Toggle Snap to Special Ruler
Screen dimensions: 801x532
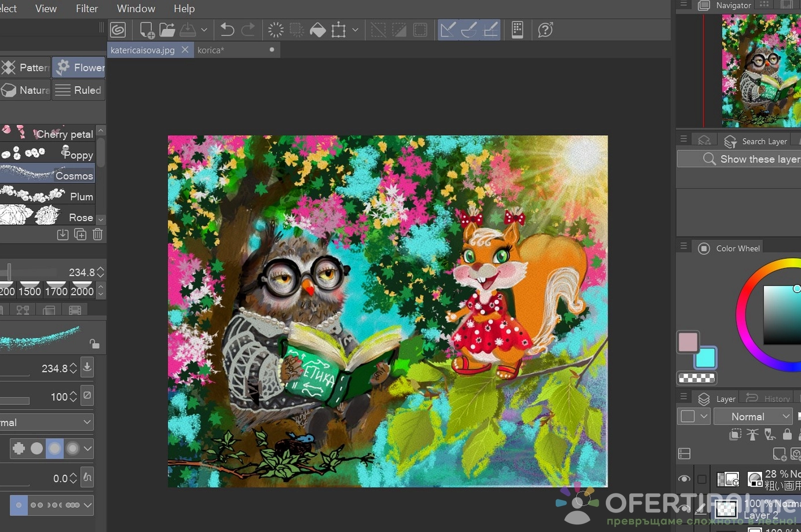point(469,30)
